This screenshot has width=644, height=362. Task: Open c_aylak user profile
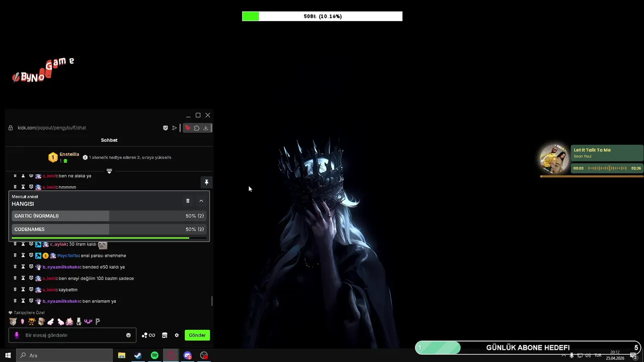[x=58, y=244]
